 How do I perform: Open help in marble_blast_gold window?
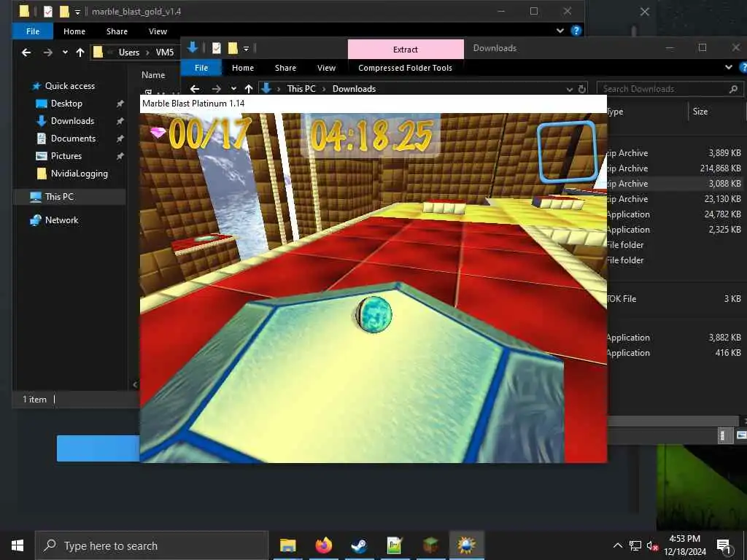576,31
